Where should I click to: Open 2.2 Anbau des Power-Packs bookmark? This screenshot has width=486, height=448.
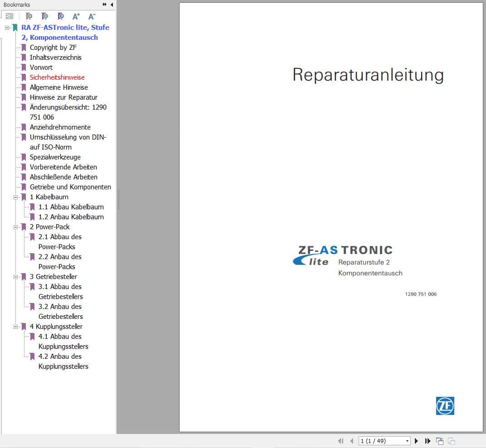point(60,262)
